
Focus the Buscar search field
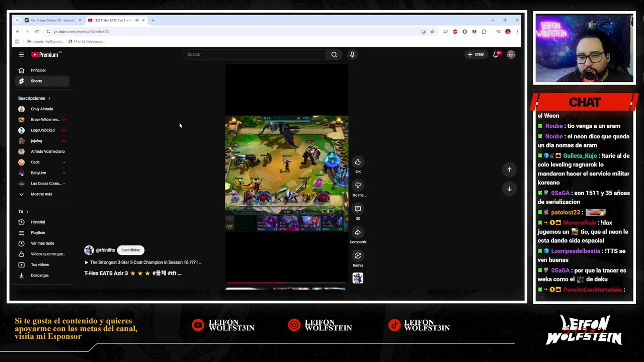tap(255, 54)
